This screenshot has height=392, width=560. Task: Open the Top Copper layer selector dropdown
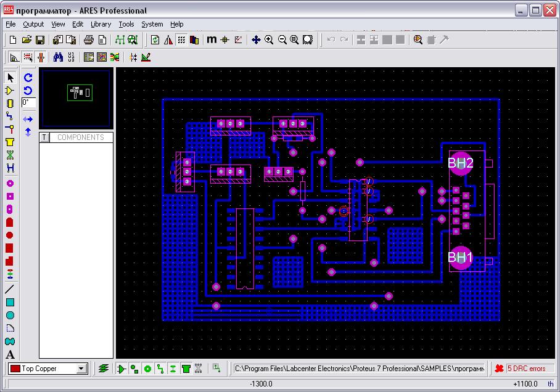click(82, 369)
